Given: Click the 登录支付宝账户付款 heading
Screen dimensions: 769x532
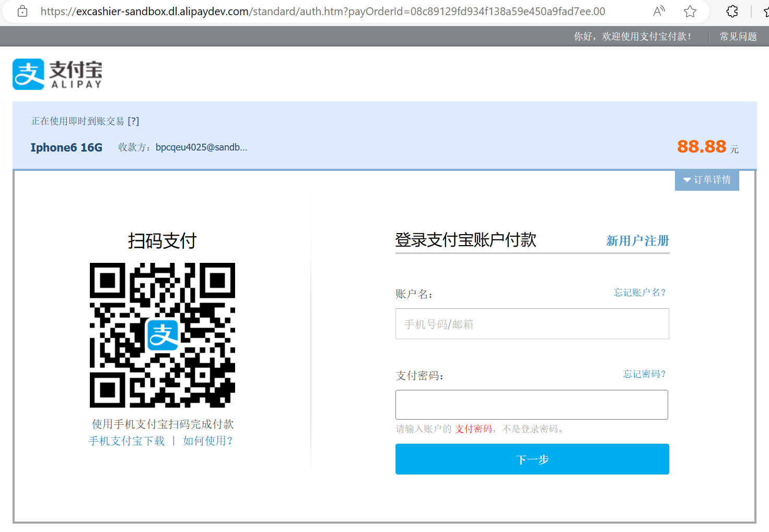Looking at the screenshot, I should click(466, 240).
